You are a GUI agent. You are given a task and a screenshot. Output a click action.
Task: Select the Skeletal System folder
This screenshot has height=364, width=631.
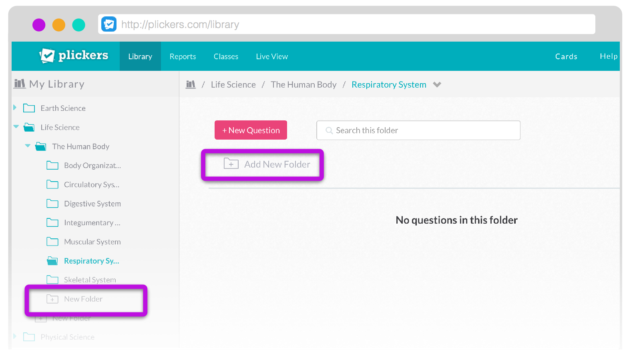pyautogui.click(x=90, y=280)
